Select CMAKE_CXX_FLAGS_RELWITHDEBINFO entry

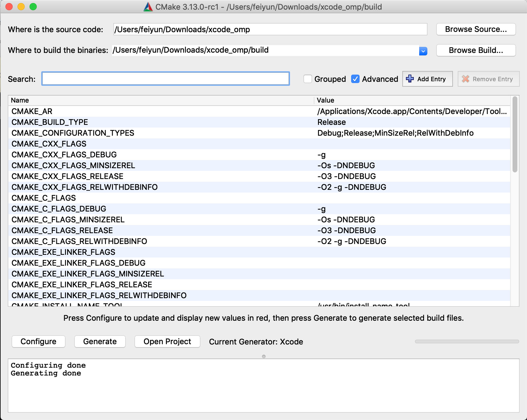tap(85, 187)
